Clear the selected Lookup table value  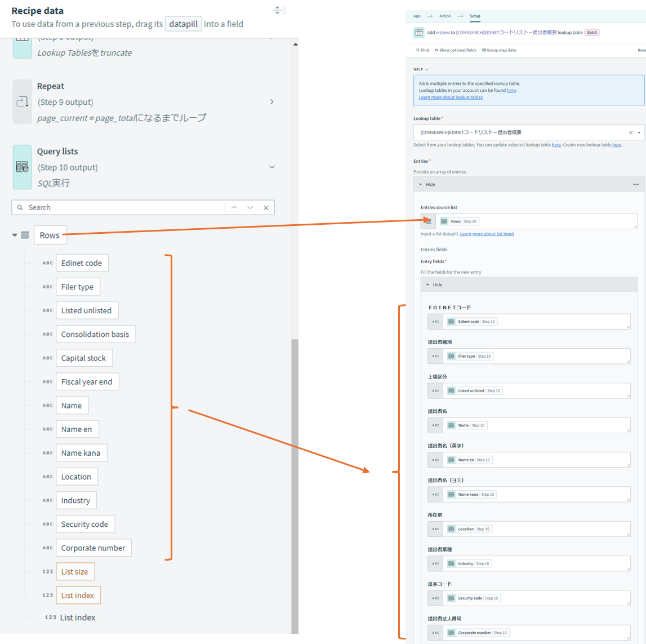[630, 132]
